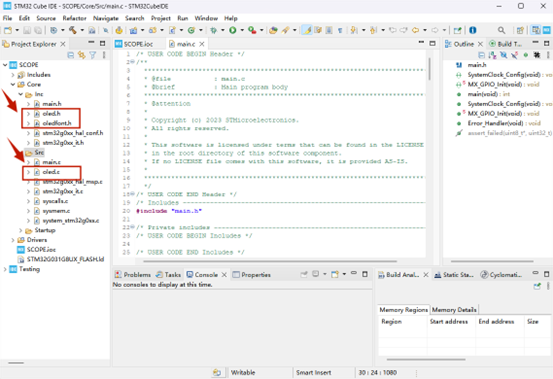
Task: Toggle Hide Non-Public Members in Outline
Action: pyautogui.click(x=526, y=55)
